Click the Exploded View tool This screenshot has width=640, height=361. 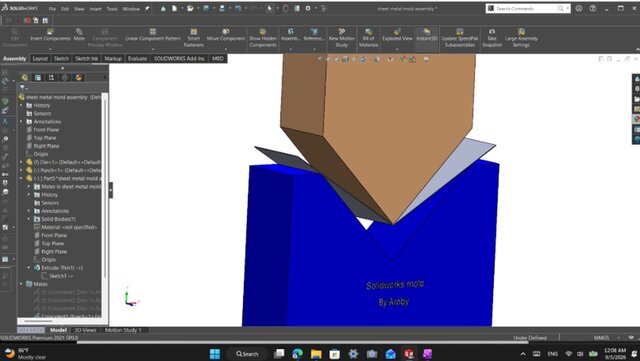pos(397,36)
